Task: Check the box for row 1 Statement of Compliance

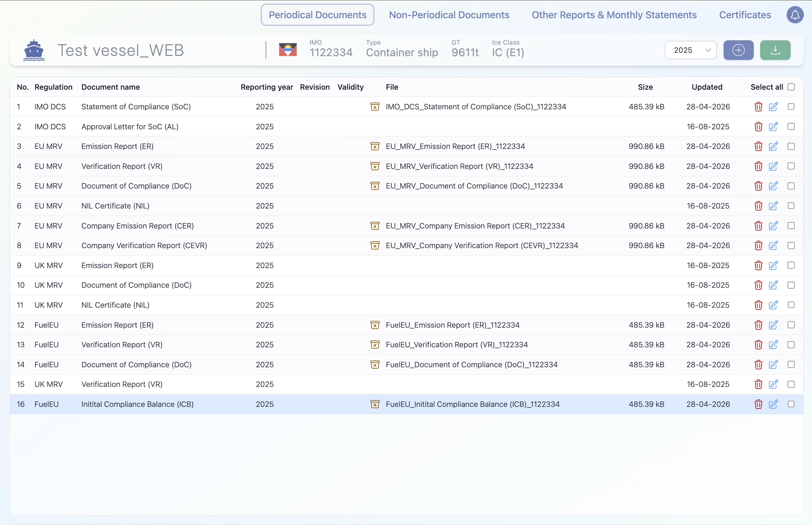Action: tap(791, 107)
